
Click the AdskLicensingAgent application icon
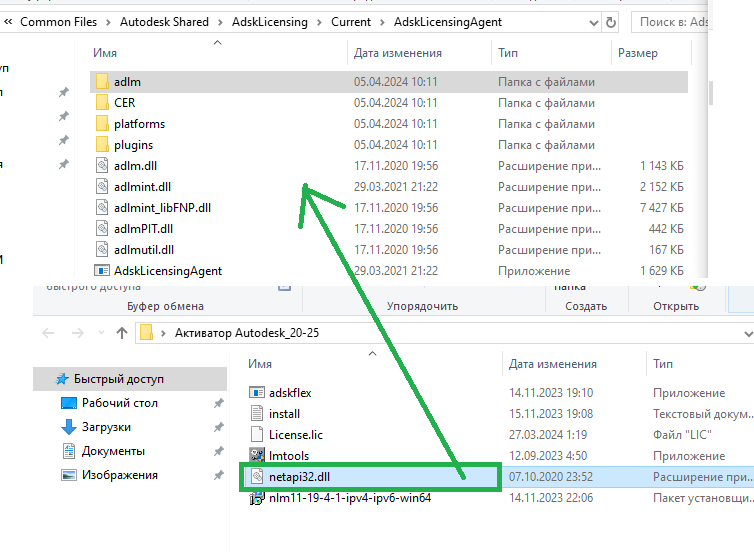point(101,270)
